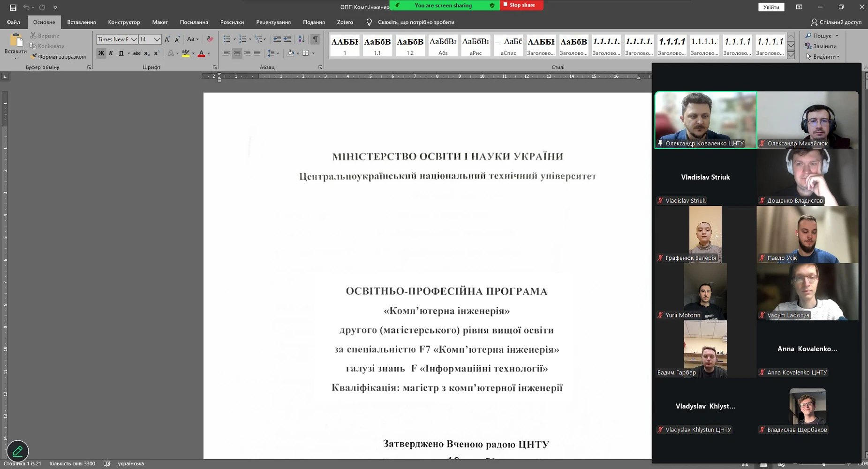
Task: Click the increase font size icon
Action: 167,39
